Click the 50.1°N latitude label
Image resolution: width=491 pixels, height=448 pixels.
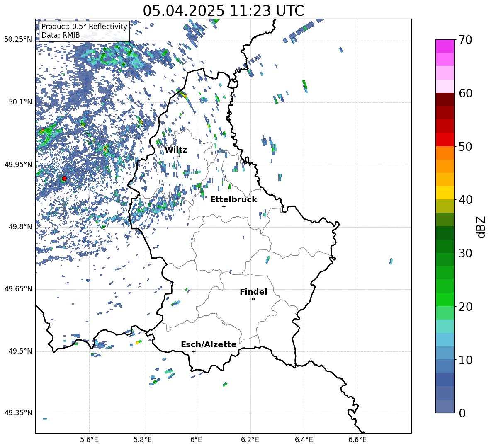[x=20, y=102]
